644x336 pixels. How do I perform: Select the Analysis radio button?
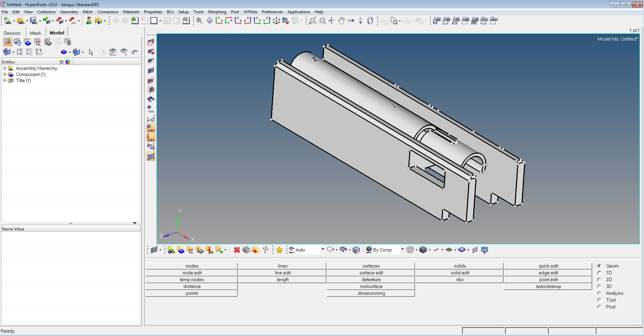point(599,293)
